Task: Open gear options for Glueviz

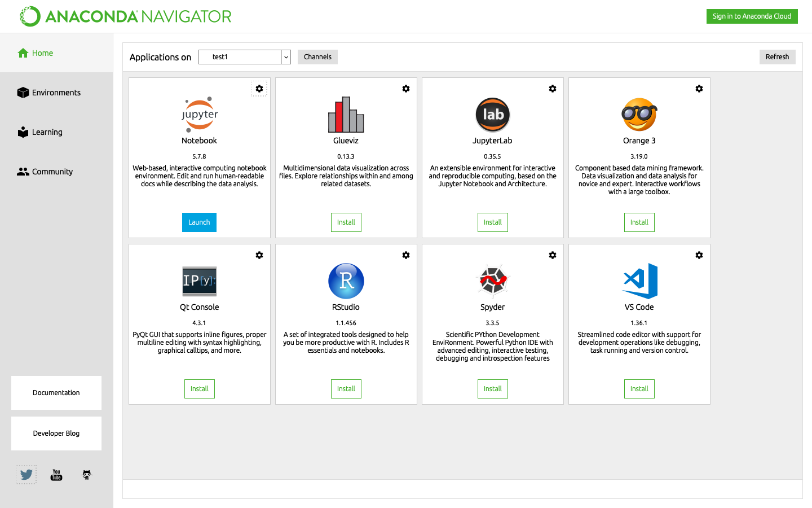Action: (406, 89)
